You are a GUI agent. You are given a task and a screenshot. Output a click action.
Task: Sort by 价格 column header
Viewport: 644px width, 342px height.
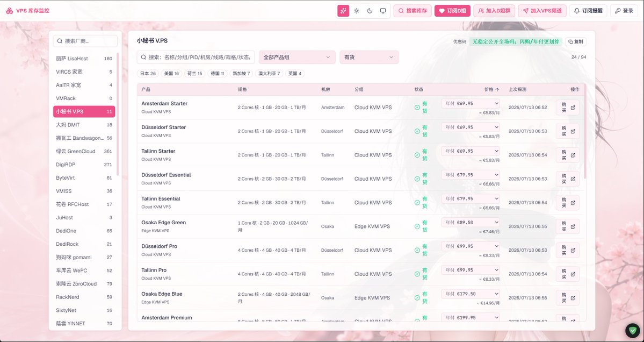491,89
